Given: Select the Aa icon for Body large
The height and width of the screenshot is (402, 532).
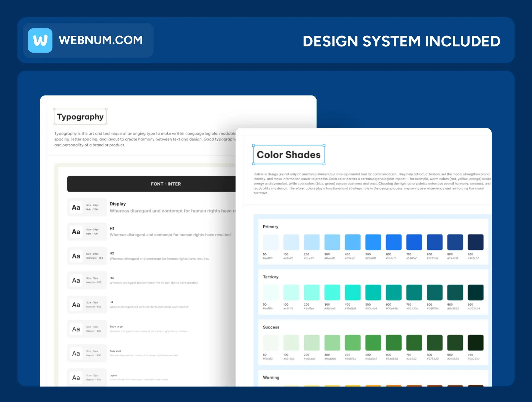Looking at the screenshot, I should (x=76, y=329).
